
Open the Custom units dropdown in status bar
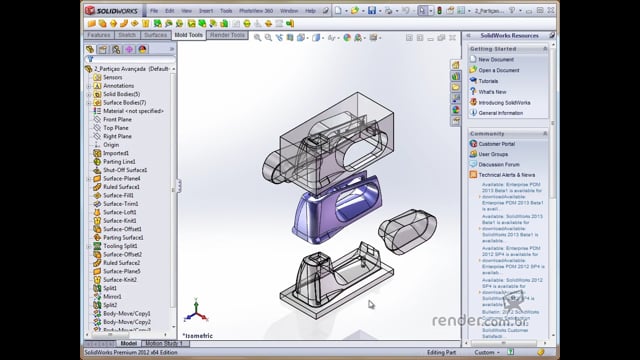(487, 352)
